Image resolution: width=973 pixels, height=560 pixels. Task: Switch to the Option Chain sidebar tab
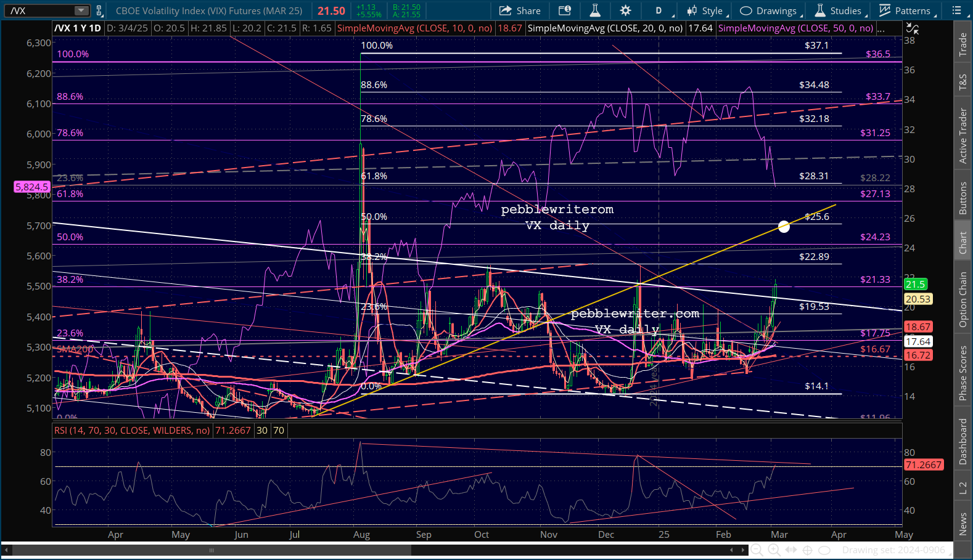tap(963, 299)
